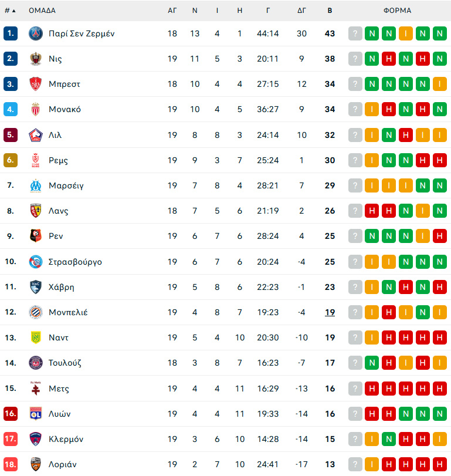
Task: Click the orange draw badge in Paris row
Action: (406, 33)
